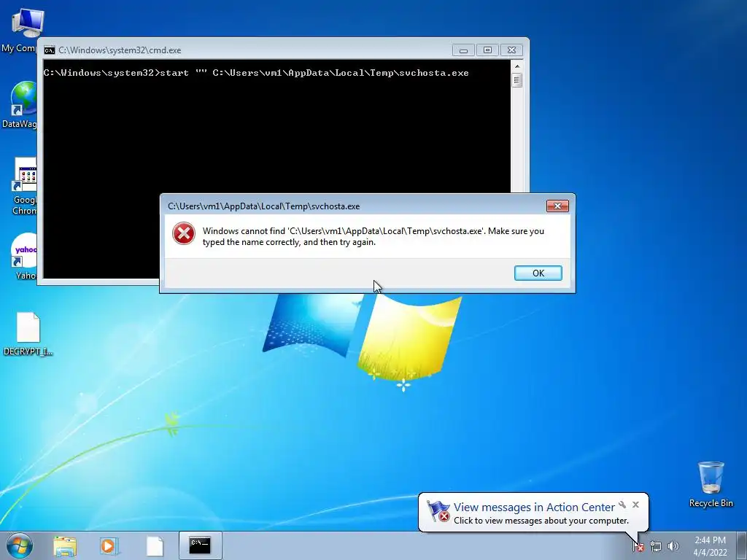Click the cmd window scrollbar thumb

(517, 80)
